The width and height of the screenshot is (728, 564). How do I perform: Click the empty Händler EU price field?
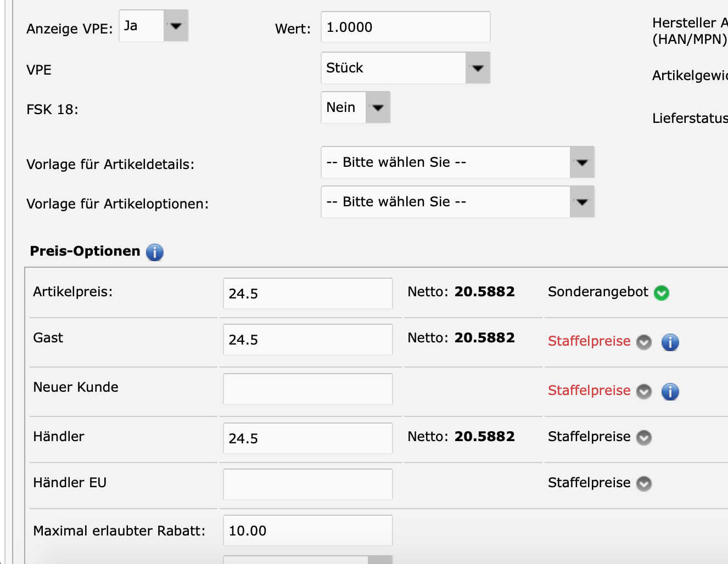point(307,484)
